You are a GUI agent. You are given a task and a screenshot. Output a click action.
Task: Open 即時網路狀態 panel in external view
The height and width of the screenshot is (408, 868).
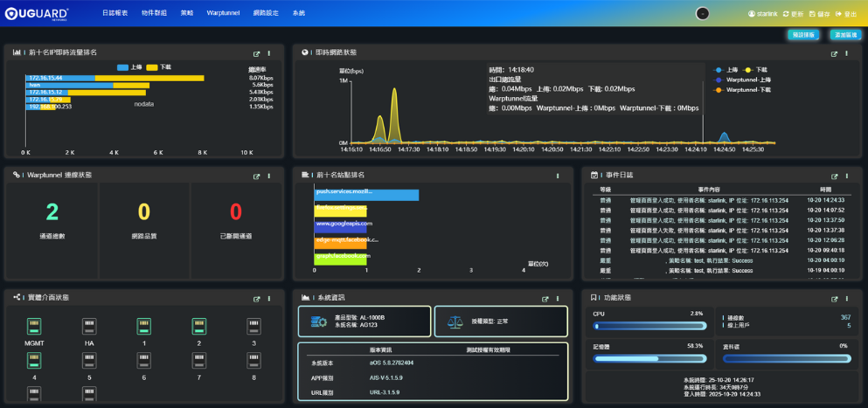(x=834, y=53)
